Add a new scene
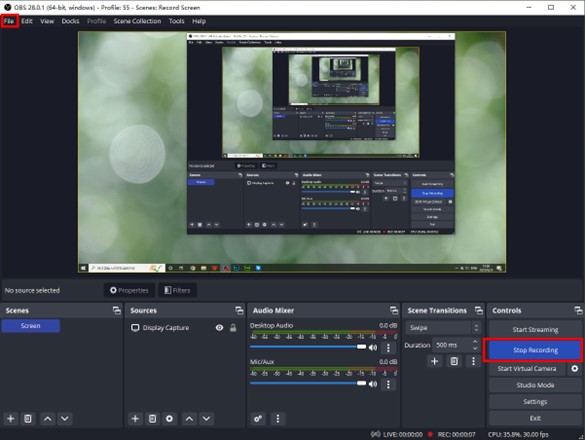 11,418
